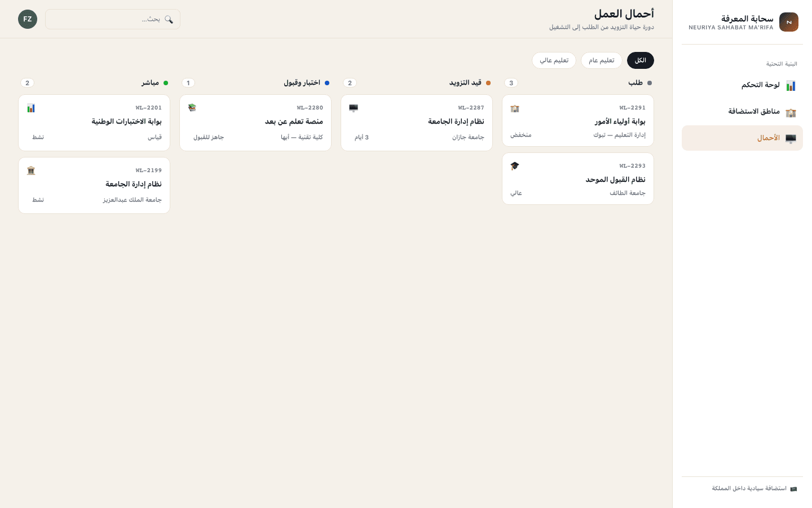The width and height of the screenshot is (812, 508).
Task: Click the 3 أيام status on WL-2287
Action: point(361,137)
